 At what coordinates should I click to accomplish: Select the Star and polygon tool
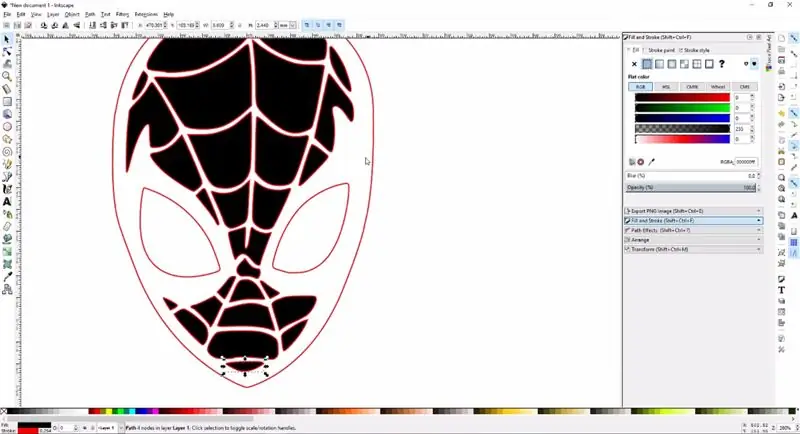[7, 139]
